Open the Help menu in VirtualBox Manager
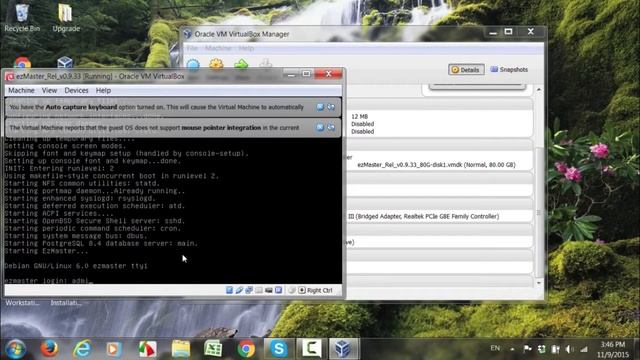Screen dimensions: 640x360 (x=246, y=48)
